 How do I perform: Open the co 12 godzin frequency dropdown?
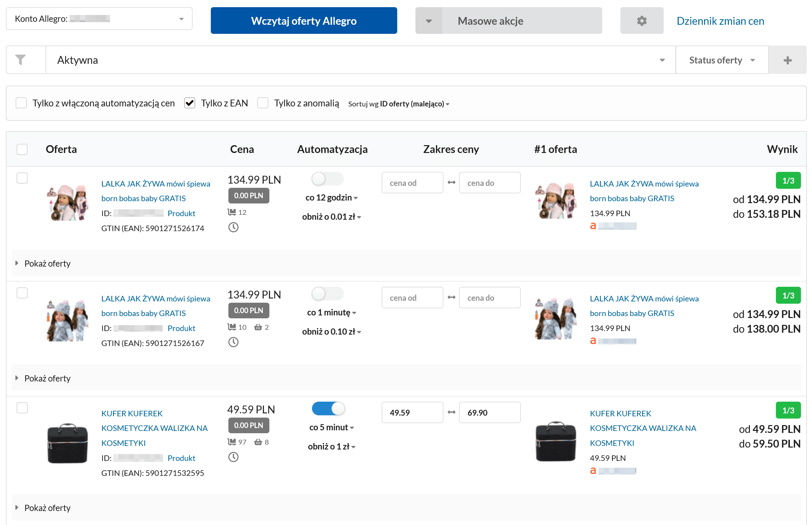(331, 198)
